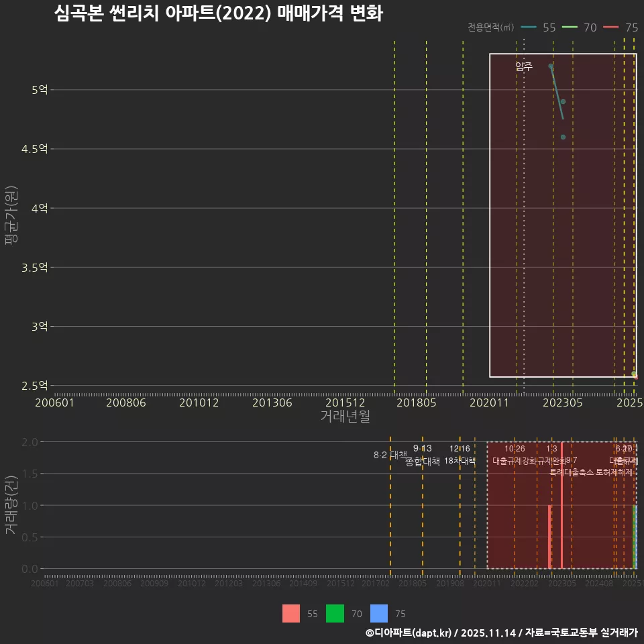Click the 10·26 대출규제강화 annotation
This screenshot has height=644, width=644.
pyautogui.click(x=514, y=455)
